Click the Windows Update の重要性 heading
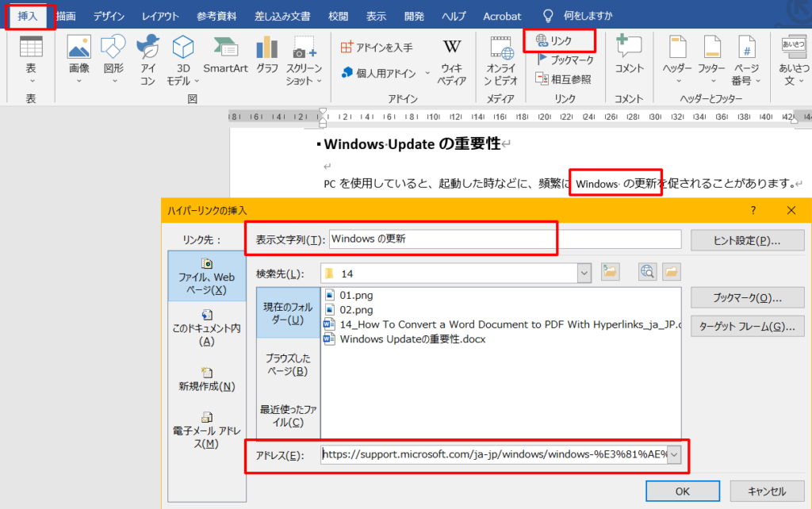 [x=412, y=144]
